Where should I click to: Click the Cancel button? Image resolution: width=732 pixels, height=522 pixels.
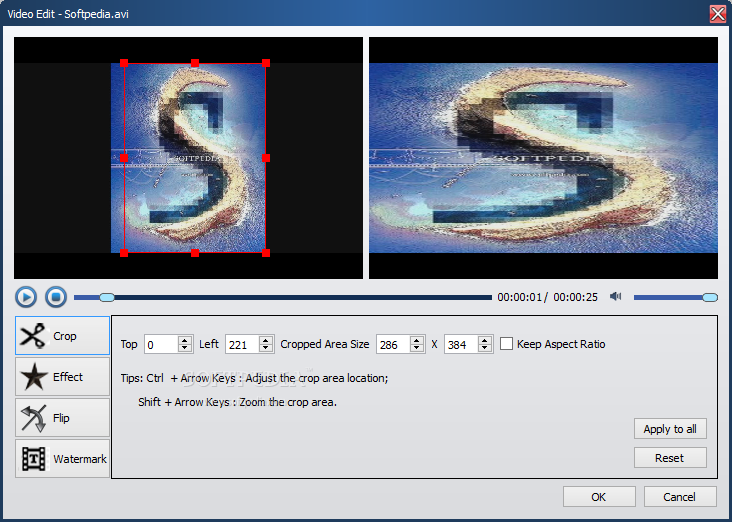point(680,497)
